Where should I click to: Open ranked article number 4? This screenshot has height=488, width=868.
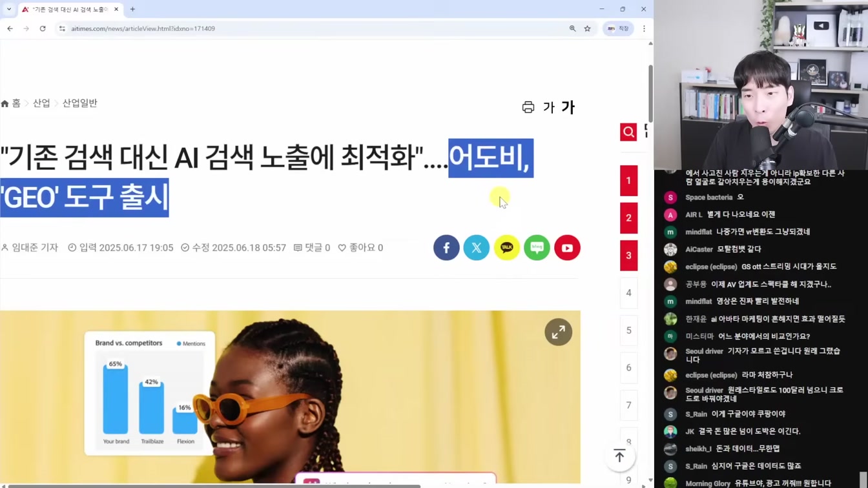point(628,293)
